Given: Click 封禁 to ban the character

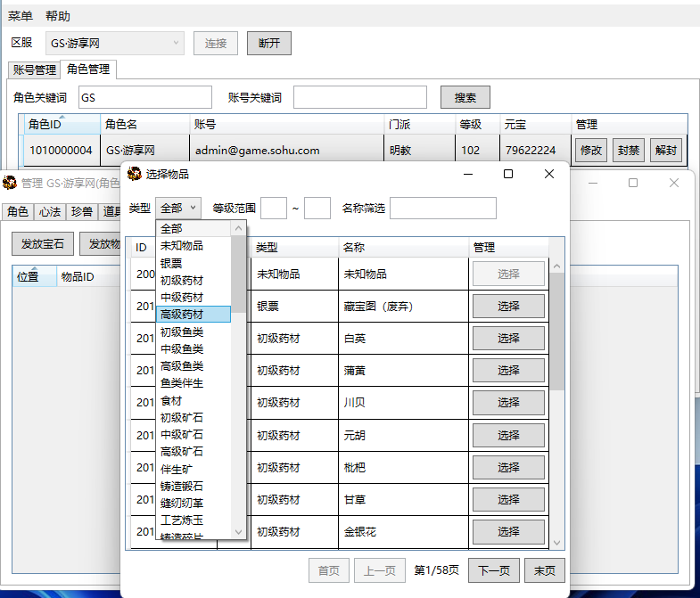Looking at the screenshot, I should pos(628,151).
